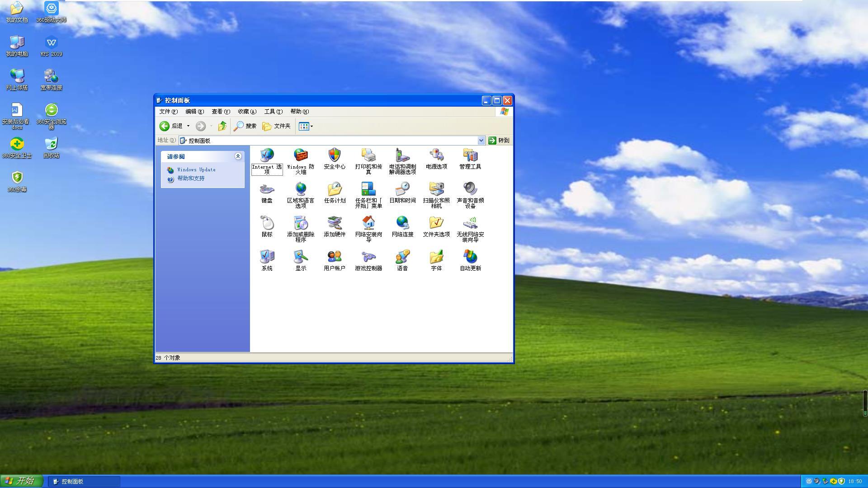
Task: Open 无线网络安装向导 icon
Action: 470,229
